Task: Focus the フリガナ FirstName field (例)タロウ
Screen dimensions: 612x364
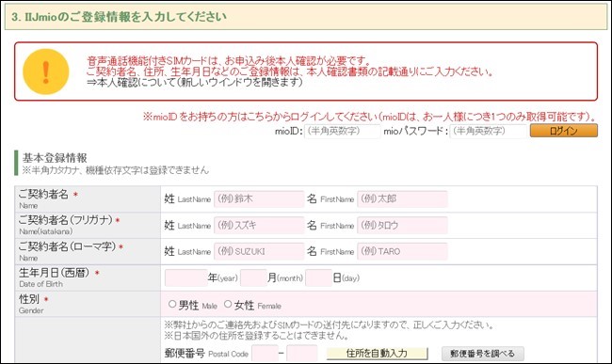Action: pos(402,225)
